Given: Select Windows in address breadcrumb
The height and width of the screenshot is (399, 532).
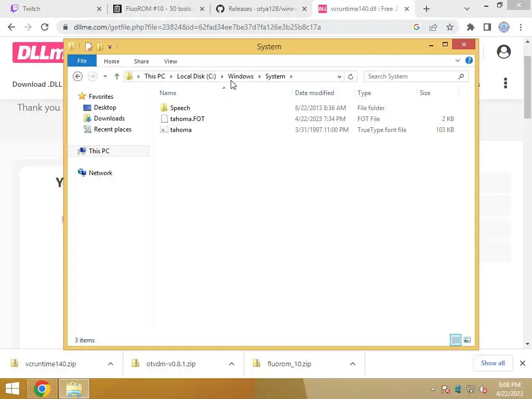Looking at the screenshot, I should coord(241,76).
